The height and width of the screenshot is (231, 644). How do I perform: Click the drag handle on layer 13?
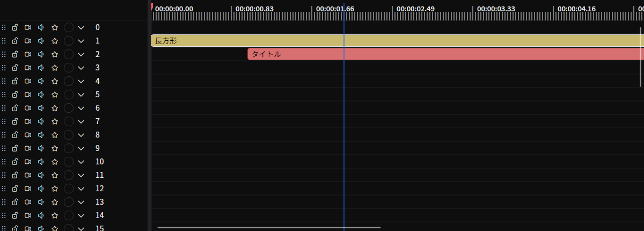(x=4, y=202)
